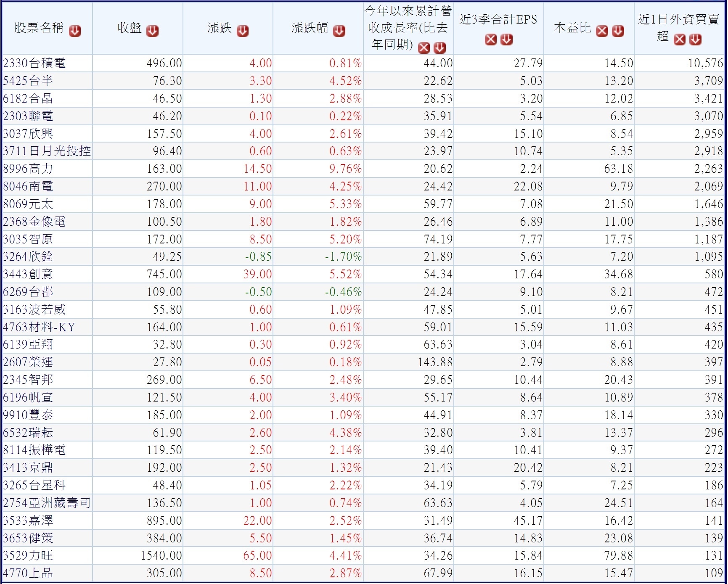Open stock 2303聯電
Viewport: 728px width, 584px height.
tap(28, 116)
